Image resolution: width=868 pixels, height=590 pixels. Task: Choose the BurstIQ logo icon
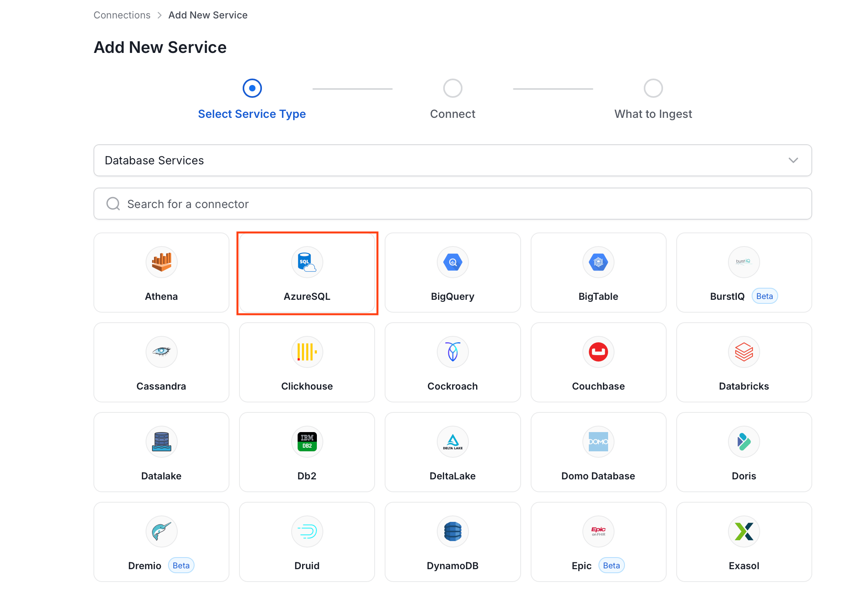(x=744, y=262)
